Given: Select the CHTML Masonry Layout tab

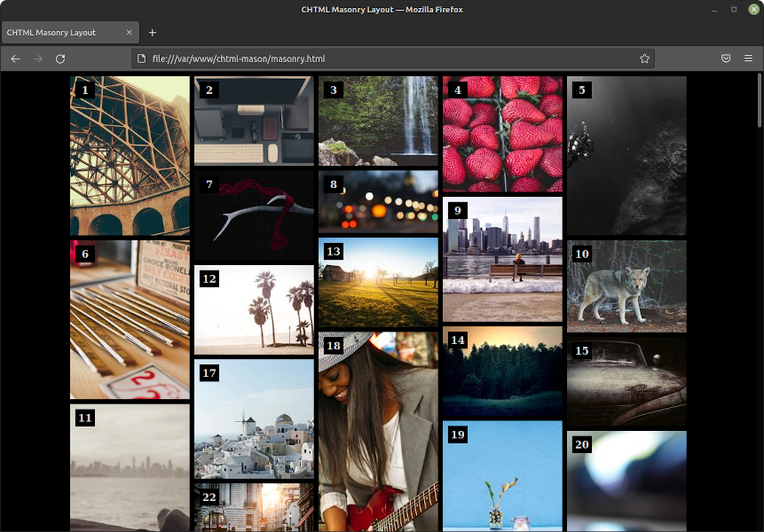Looking at the screenshot, I should (x=62, y=33).
